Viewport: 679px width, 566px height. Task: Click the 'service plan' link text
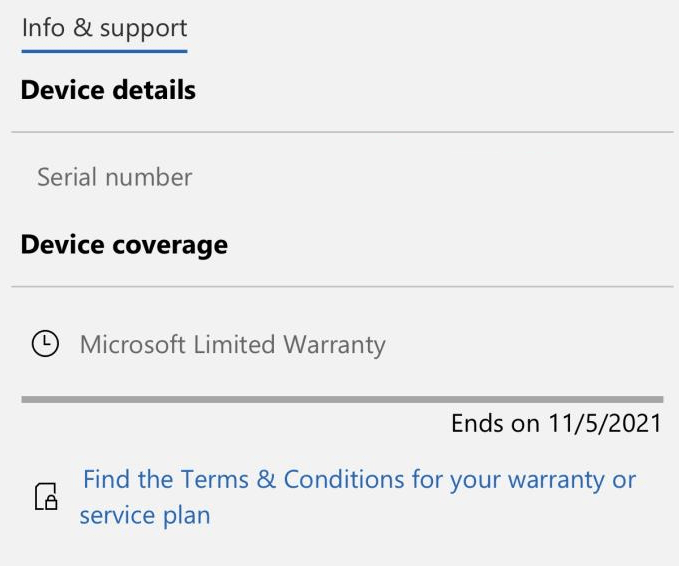pyautogui.click(x=145, y=516)
